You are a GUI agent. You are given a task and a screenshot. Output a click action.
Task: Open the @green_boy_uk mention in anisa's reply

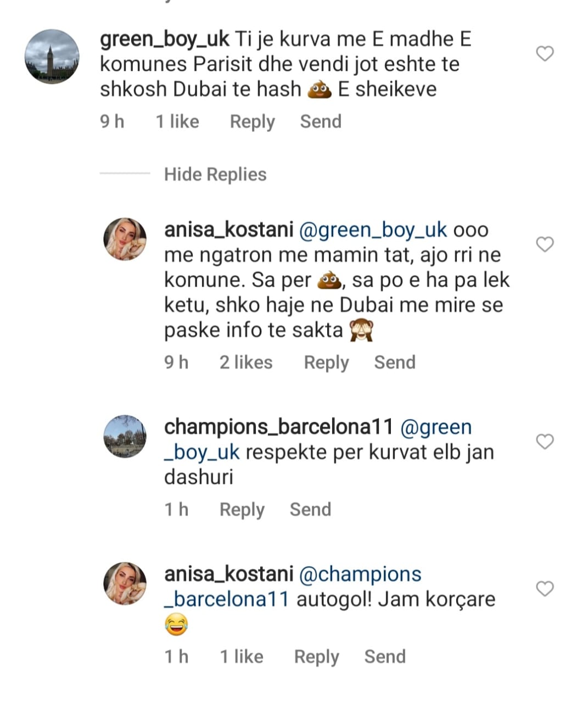[373, 230]
